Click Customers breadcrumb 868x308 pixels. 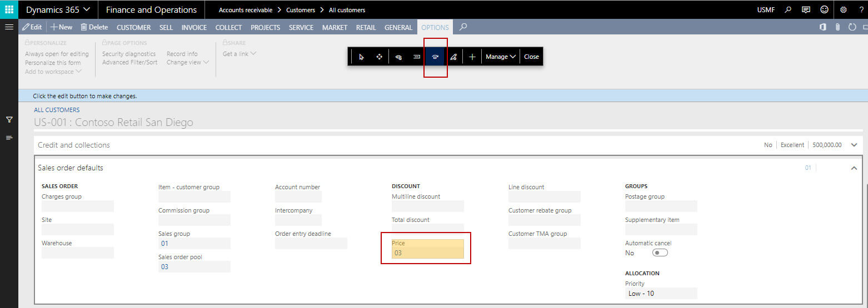(x=300, y=10)
